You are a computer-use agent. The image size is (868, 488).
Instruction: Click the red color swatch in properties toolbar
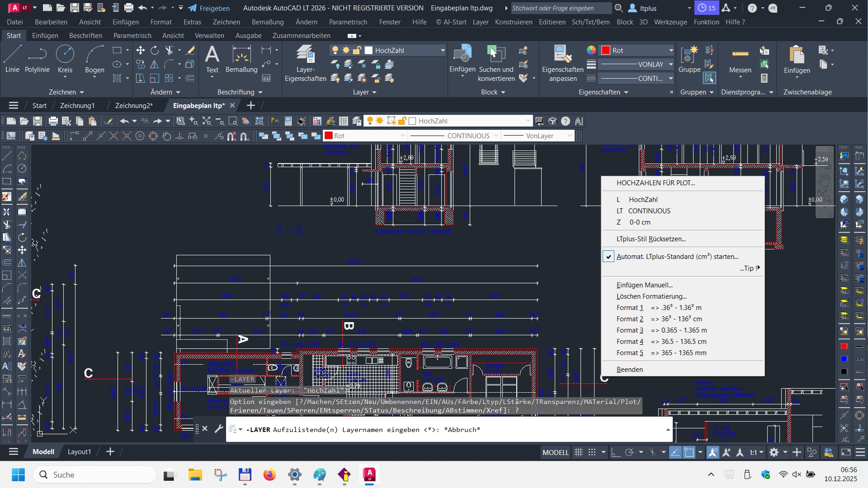coord(329,136)
